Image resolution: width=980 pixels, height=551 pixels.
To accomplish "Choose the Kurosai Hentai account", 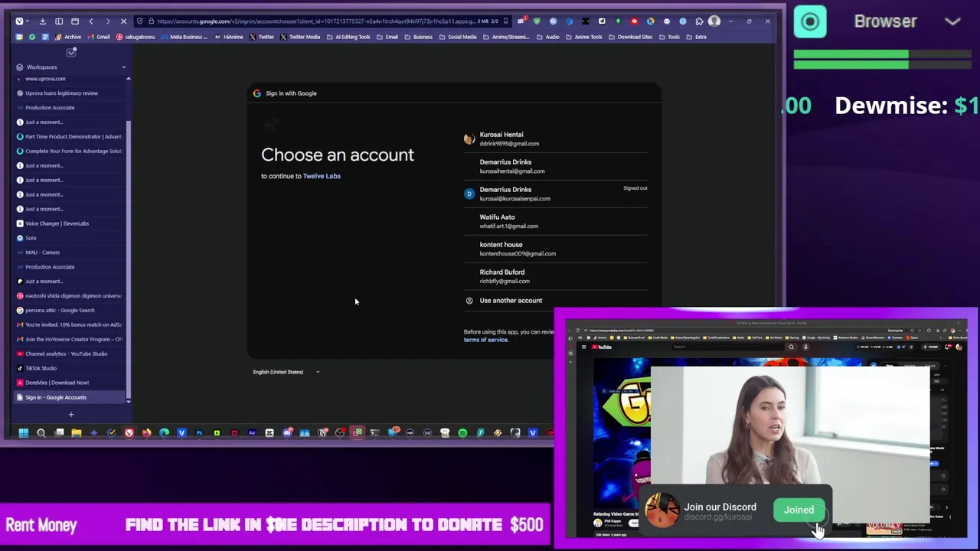I will 555,139.
